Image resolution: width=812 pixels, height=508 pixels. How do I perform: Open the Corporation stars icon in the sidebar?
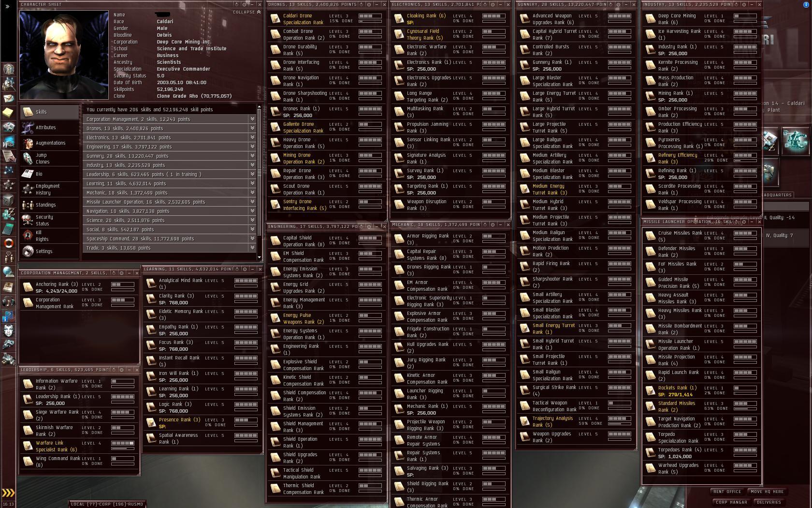[8, 185]
